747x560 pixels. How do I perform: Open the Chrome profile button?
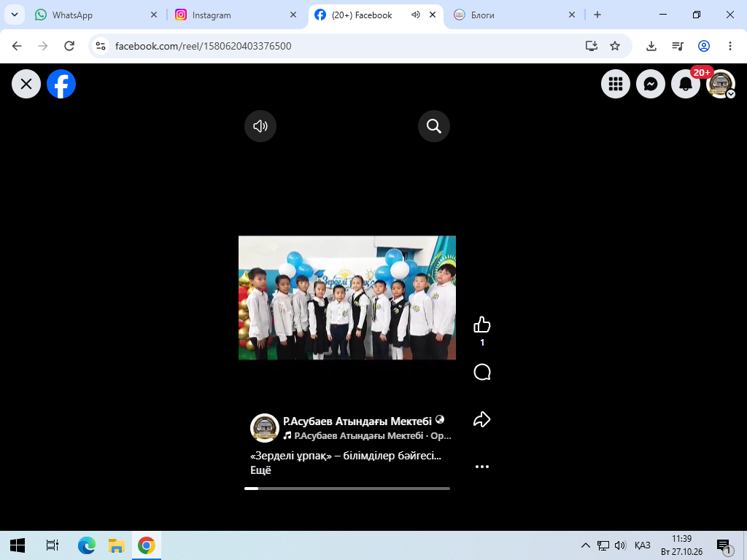[704, 46]
